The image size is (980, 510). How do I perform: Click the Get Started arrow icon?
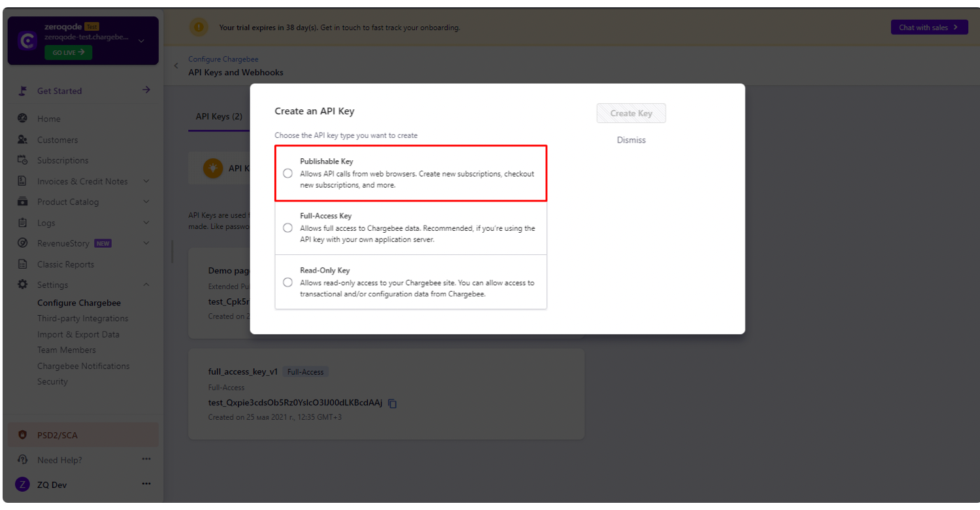tap(146, 90)
